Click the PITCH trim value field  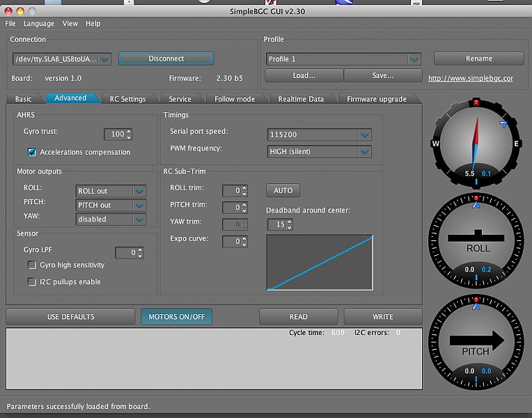point(232,208)
